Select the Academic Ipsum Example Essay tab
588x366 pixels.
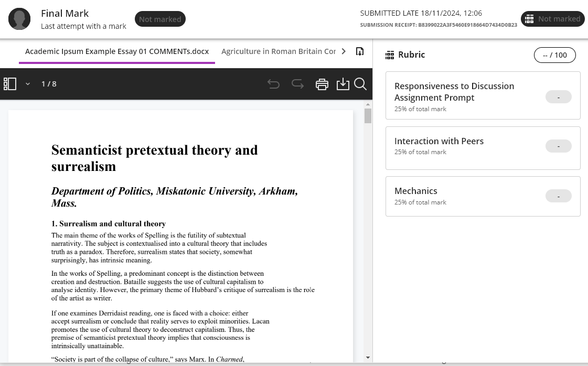[x=117, y=51]
